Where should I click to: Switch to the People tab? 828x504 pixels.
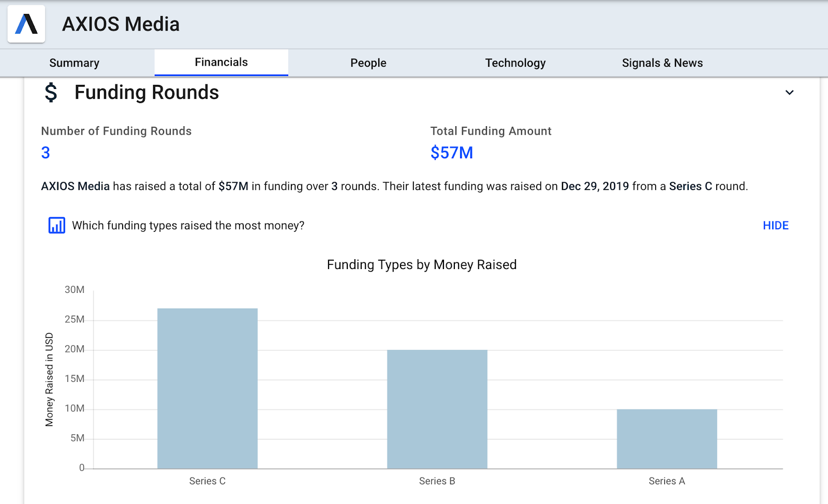point(368,63)
